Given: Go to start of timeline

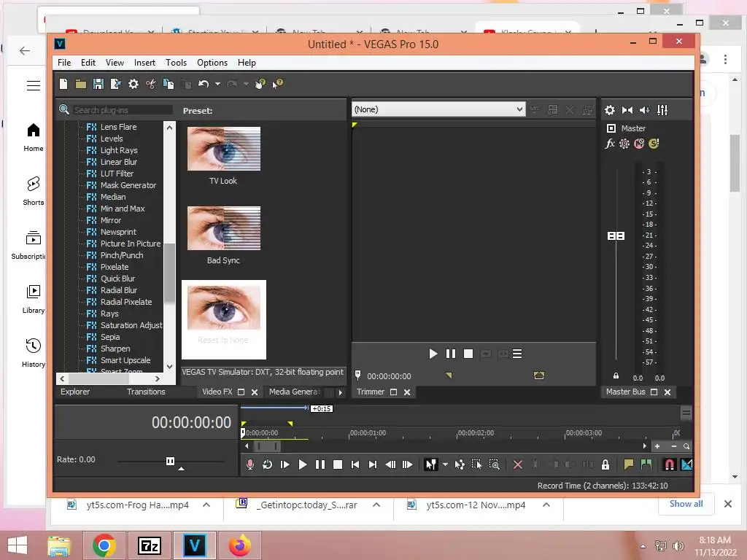Looking at the screenshot, I should click(x=355, y=464).
